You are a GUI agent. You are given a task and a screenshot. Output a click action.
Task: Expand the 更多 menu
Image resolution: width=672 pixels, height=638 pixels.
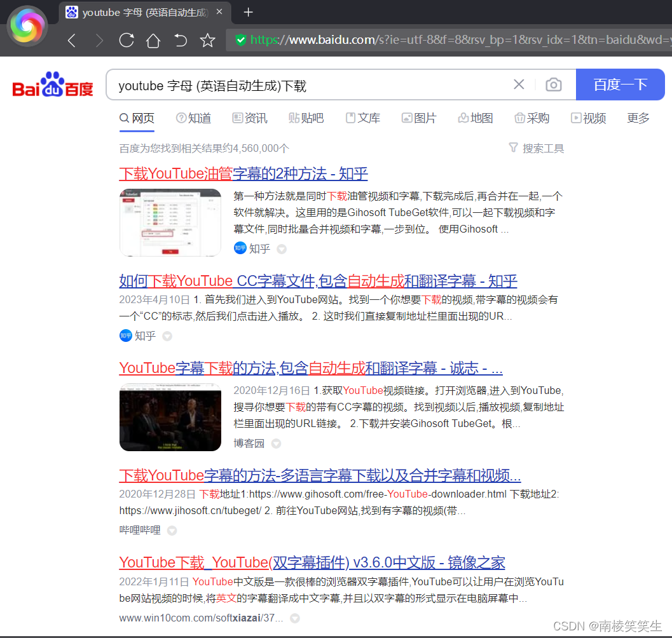pos(638,118)
